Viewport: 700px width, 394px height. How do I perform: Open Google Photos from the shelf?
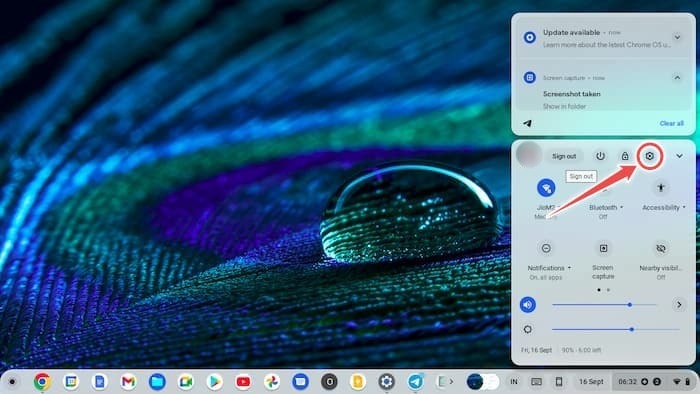click(x=272, y=382)
